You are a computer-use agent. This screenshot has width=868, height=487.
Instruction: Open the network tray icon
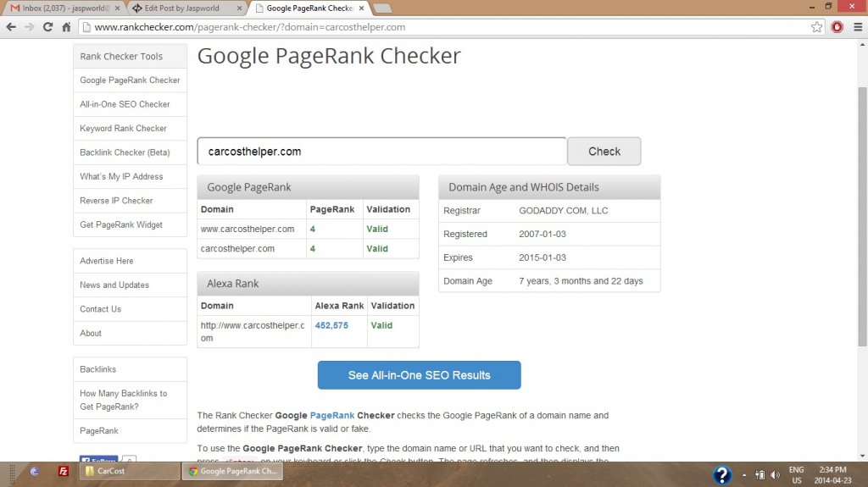click(760, 475)
